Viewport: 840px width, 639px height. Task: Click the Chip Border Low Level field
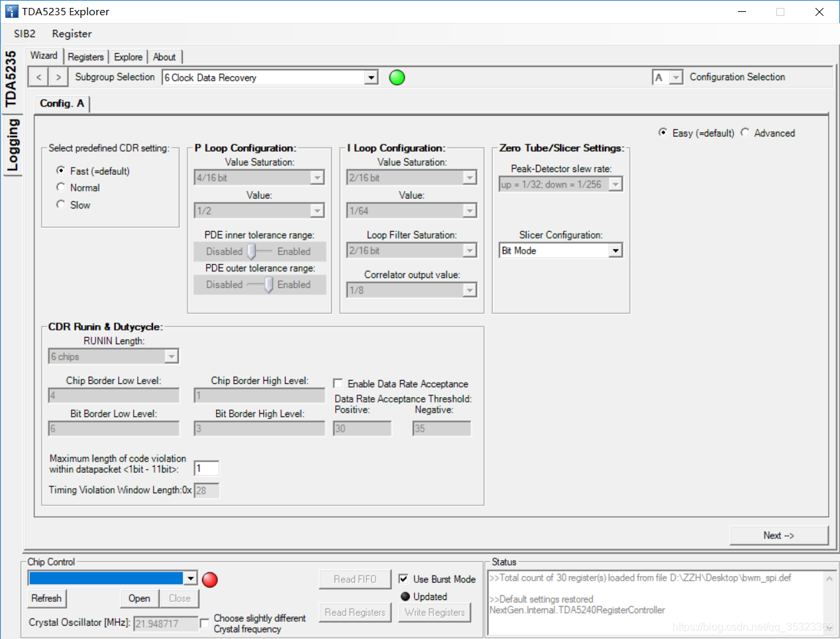113,395
